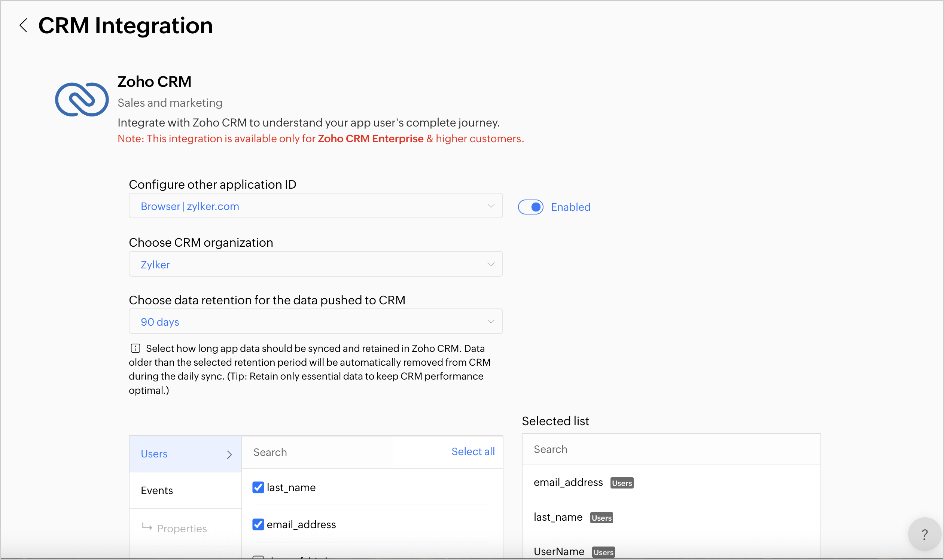Click the back arrow beside CRM Integration
944x560 pixels.
point(23,26)
